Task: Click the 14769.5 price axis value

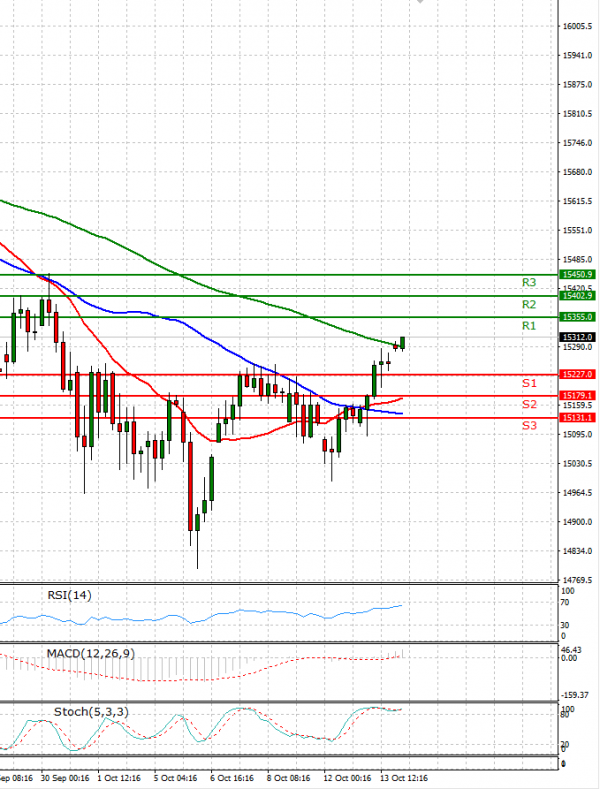Action: point(577,580)
